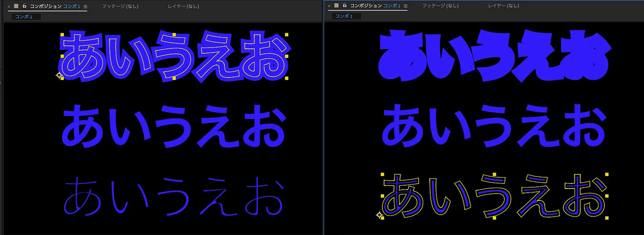Switch to フッテージ (なし) tab in left panel

[120, 7]
